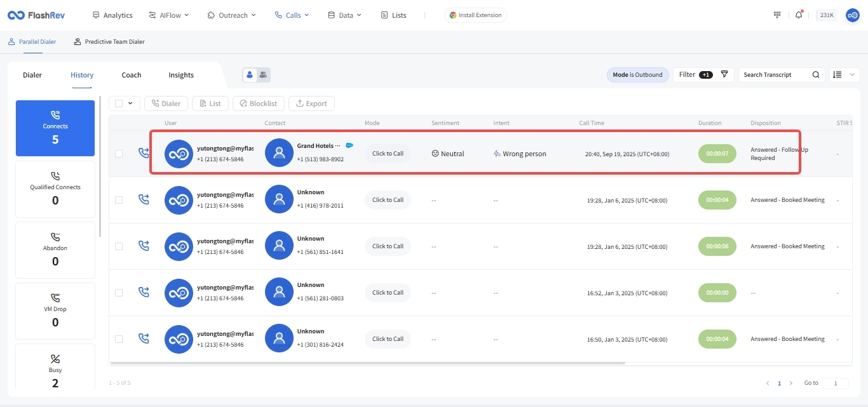Click the search magnifier in Search Transcript
This screenshot has width=868, height=407.
(x=816, y=75)
